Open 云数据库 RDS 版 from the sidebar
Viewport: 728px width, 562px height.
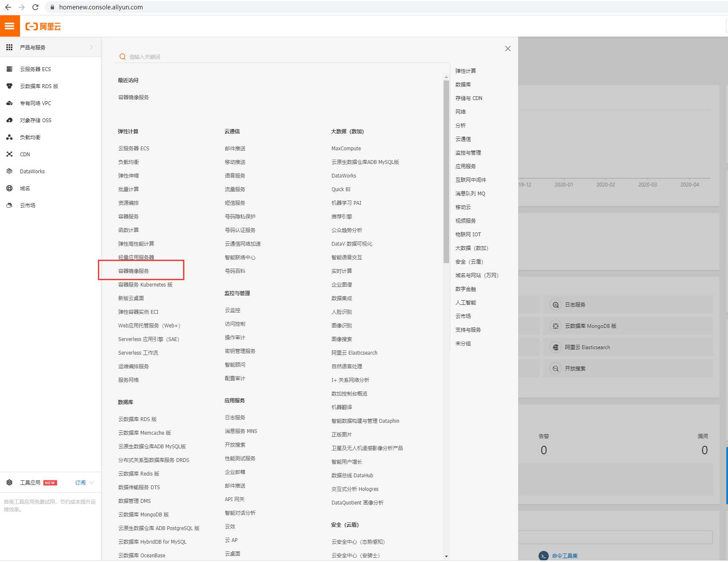click(x=39, y=86)
